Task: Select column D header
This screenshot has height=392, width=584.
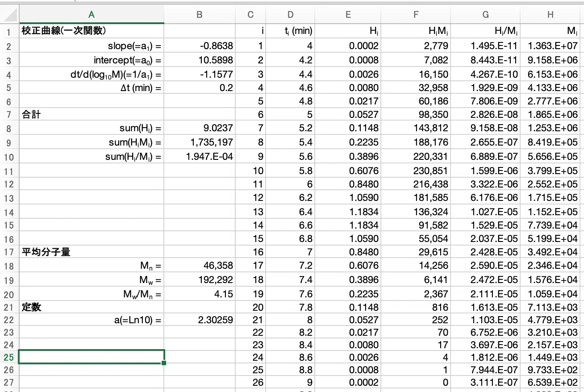Action: [291, 15]
